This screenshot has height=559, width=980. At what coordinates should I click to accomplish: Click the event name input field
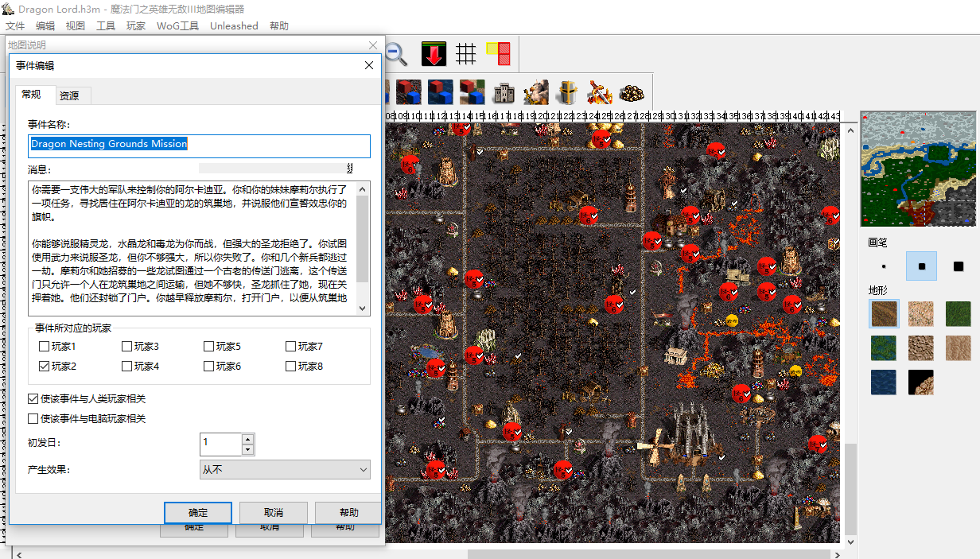coord(199,146)
